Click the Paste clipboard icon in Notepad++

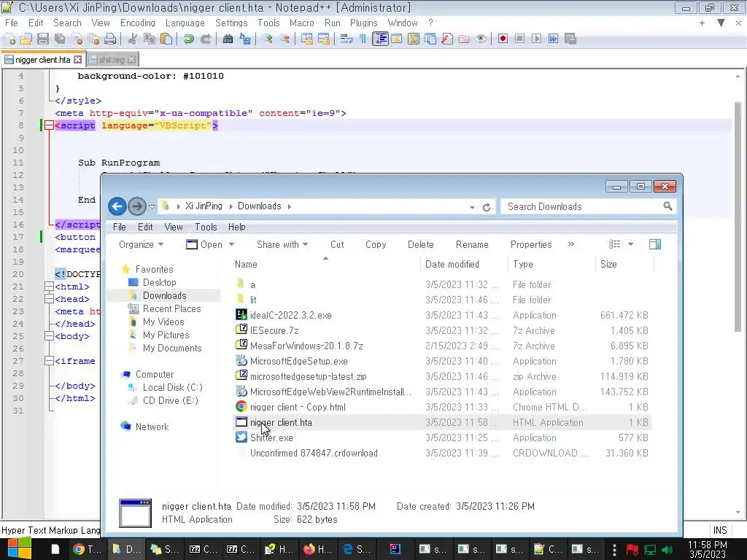pyautogui.click(x=166, y=39)
